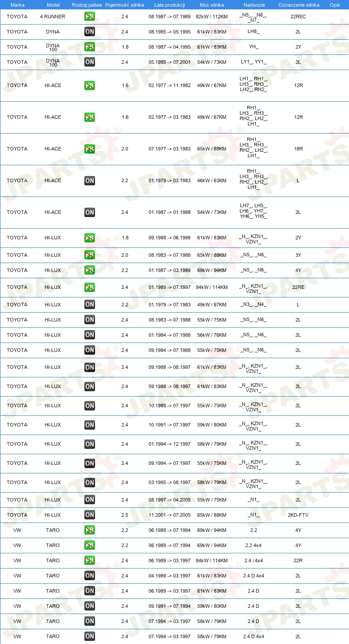The height and width of the screenshot is (644, 349).
Task: Select the 46kW / 63KM power cell
Action: [x=212, y=180]
